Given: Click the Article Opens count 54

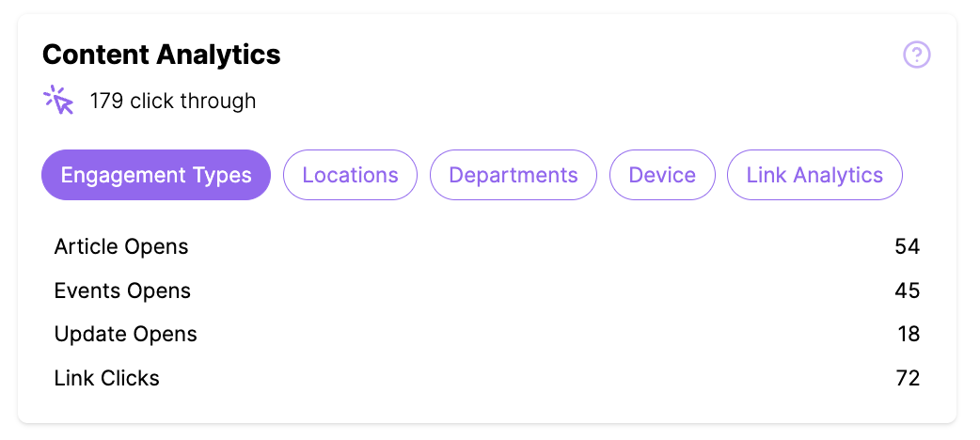Looking at the screenshot, I should point(907,247).
